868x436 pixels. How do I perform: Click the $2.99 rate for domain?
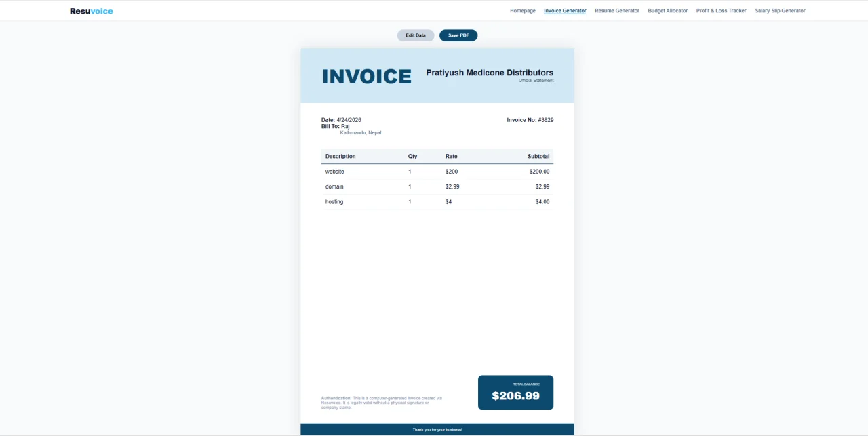[452, 186]
